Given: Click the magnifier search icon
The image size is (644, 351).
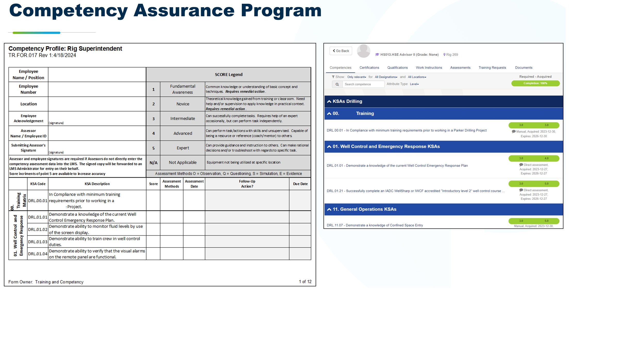Looking at the screenshot, I should point(337,84).
